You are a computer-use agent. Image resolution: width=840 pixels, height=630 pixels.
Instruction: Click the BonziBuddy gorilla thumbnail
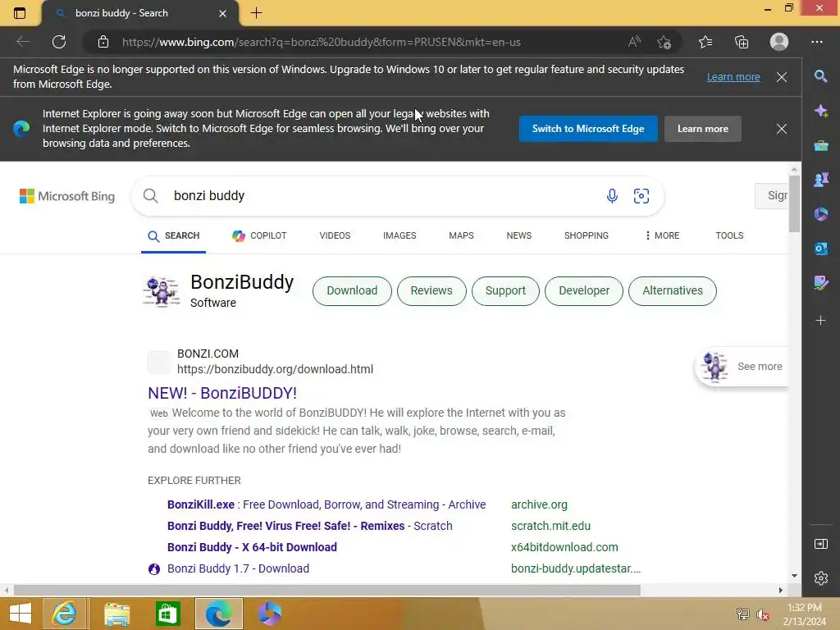(162, 291)
